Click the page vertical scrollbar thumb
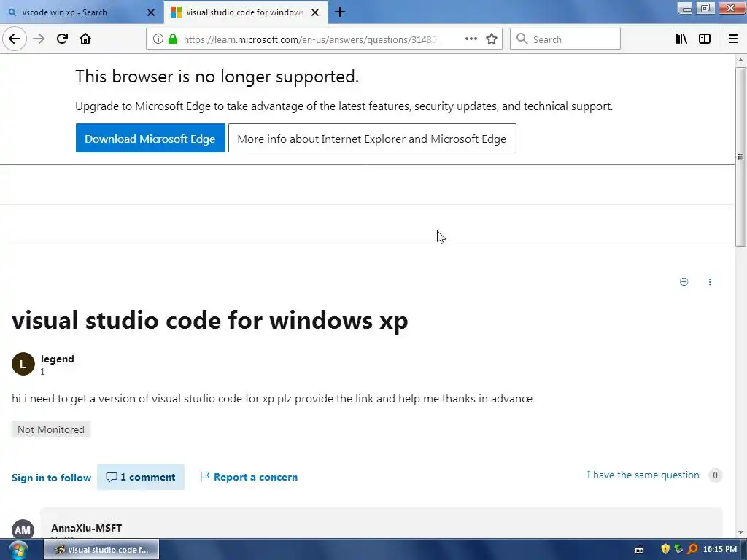This screenshot has width=747, height=560. tap(740, 157)
